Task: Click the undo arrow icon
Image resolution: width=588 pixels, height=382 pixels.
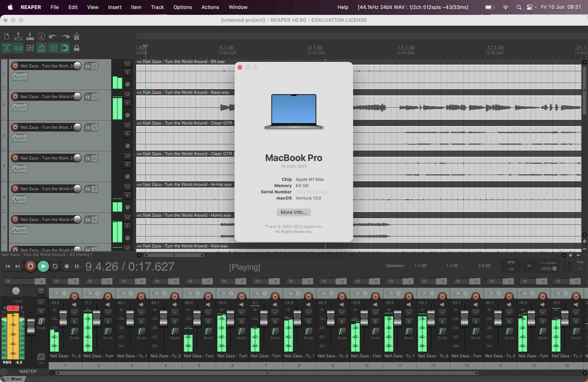Action: pyautogui.click(x=53, y=36)
